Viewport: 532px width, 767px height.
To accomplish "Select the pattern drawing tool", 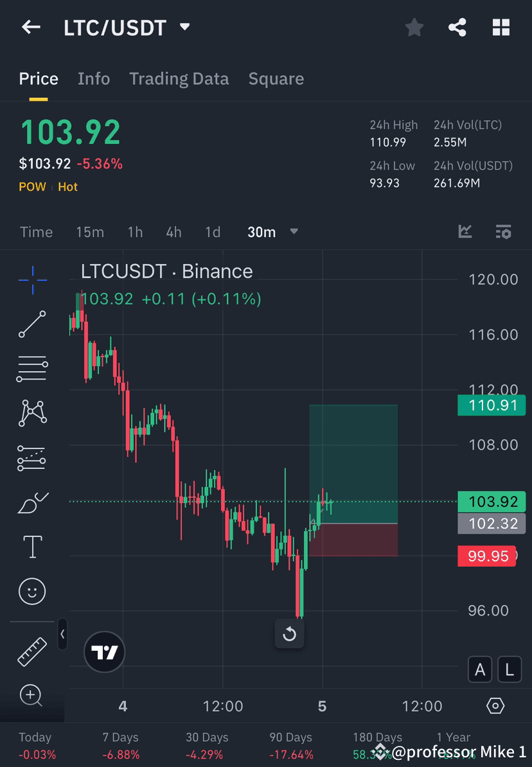I will tap(32, 412).
